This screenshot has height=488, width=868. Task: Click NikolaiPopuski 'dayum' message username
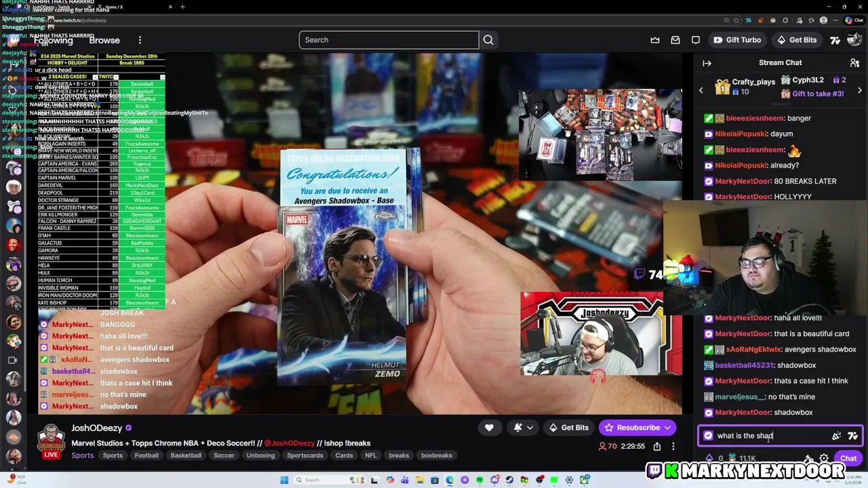pyautogui.click(x=741, y=134)
